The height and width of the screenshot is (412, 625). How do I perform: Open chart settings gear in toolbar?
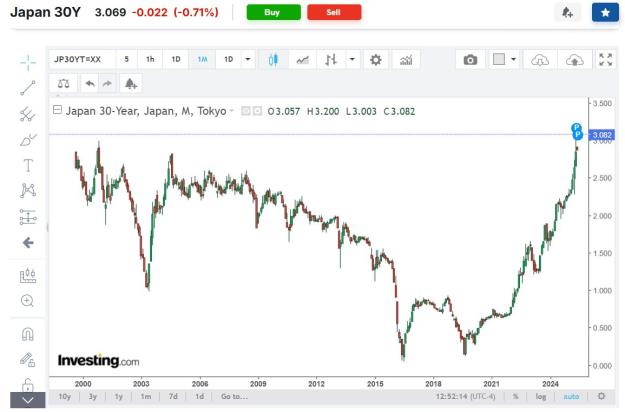[x=375, y=60]
